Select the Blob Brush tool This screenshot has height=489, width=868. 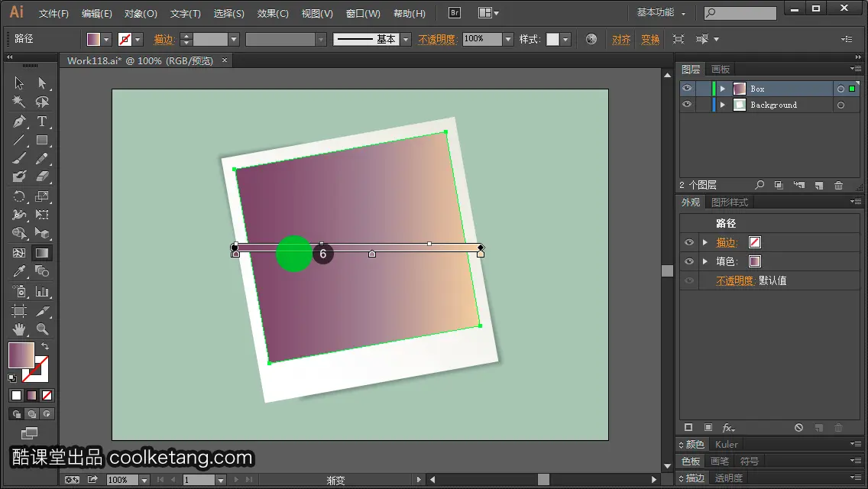(19, 176)
